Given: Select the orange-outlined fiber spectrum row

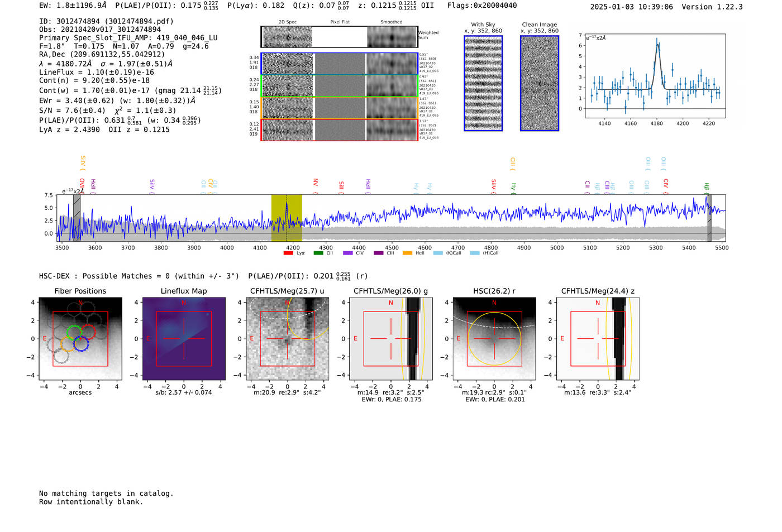Looking at the screenshot, I should (340, 108).
